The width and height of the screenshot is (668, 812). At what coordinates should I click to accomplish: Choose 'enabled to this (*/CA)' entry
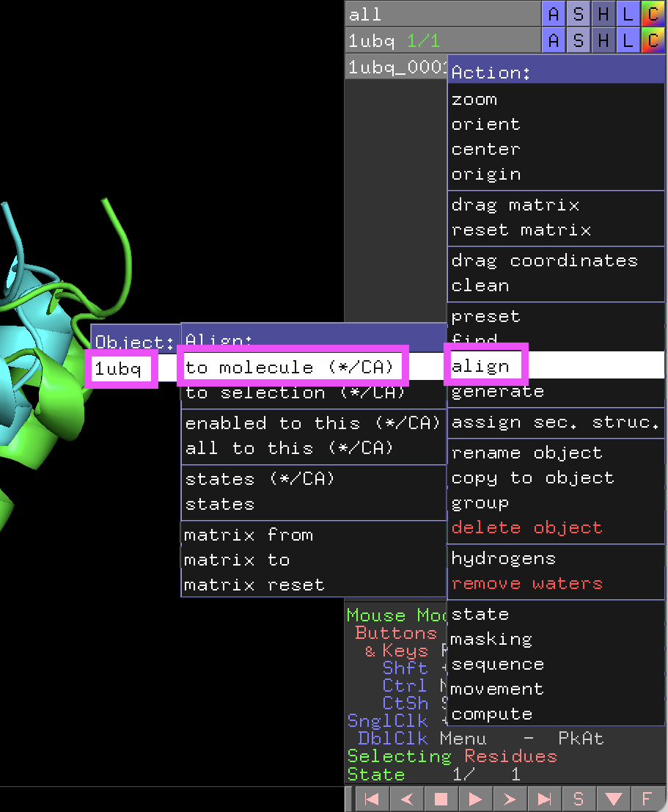[312, 423]
